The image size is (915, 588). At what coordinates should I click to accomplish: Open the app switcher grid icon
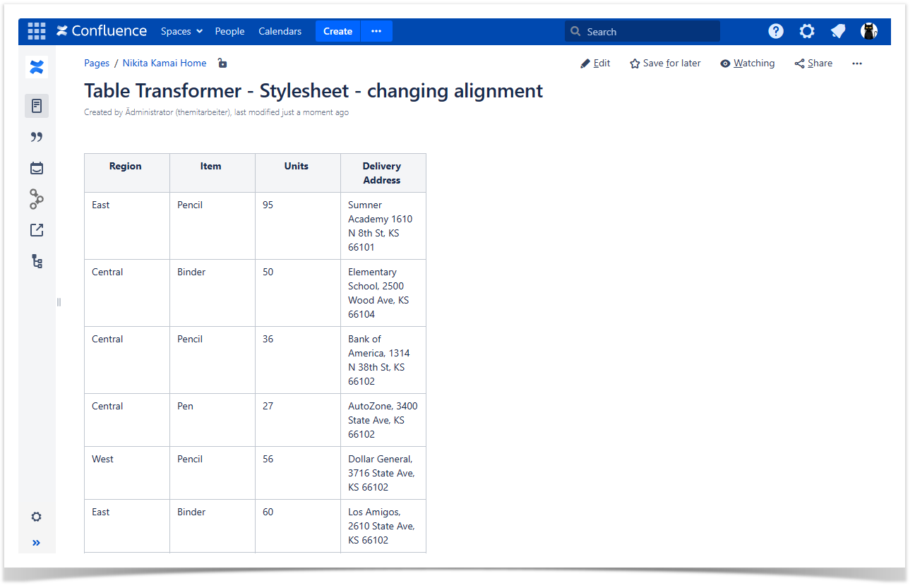click(x=36, y=31)
